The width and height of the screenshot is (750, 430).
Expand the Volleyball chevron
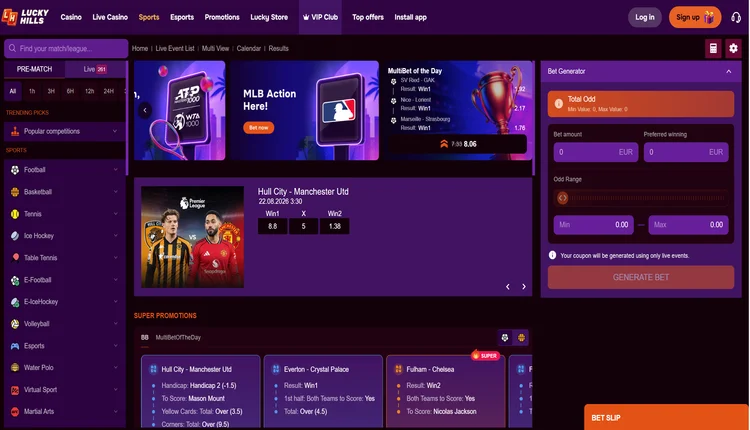[115, 324]
